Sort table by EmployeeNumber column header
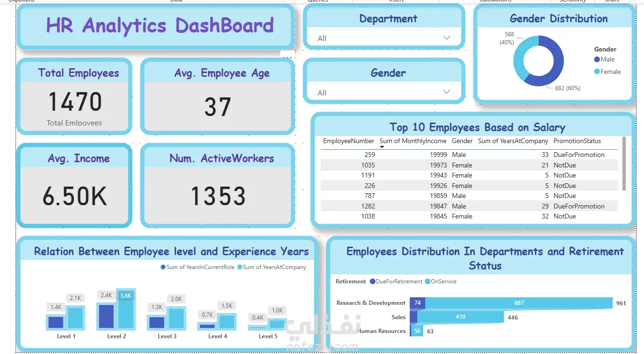Screen dimensions: 644x354 pos(349,141)
